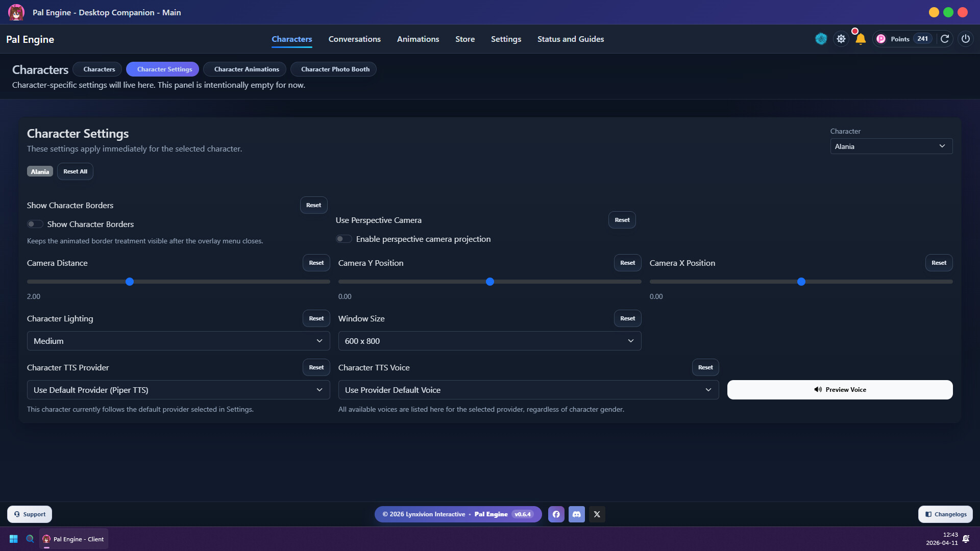
Task: Toggle the Show Character Borders switch
Action: click(x=35, y=224)
